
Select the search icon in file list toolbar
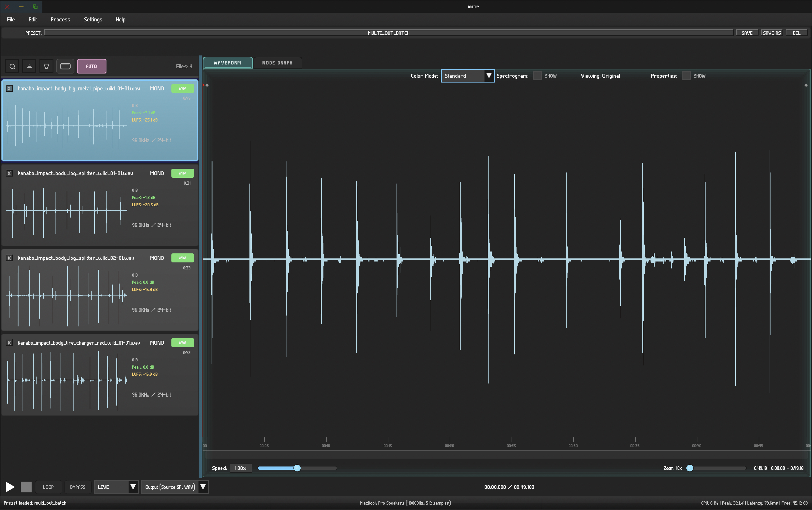(x=12, y=66)
